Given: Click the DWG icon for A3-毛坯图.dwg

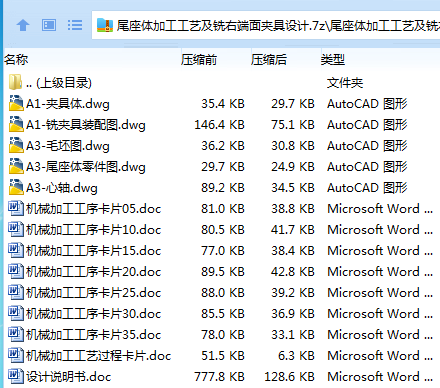Looking at the screenshot, I should click(x=16, y=145).
